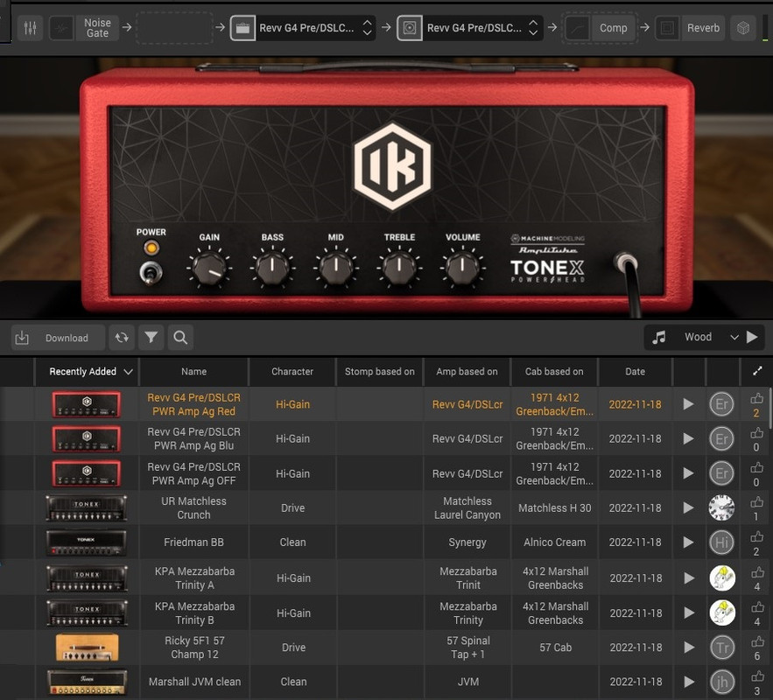
Task: Click the empty stomp slot in chain
Action: pos(174,28)
